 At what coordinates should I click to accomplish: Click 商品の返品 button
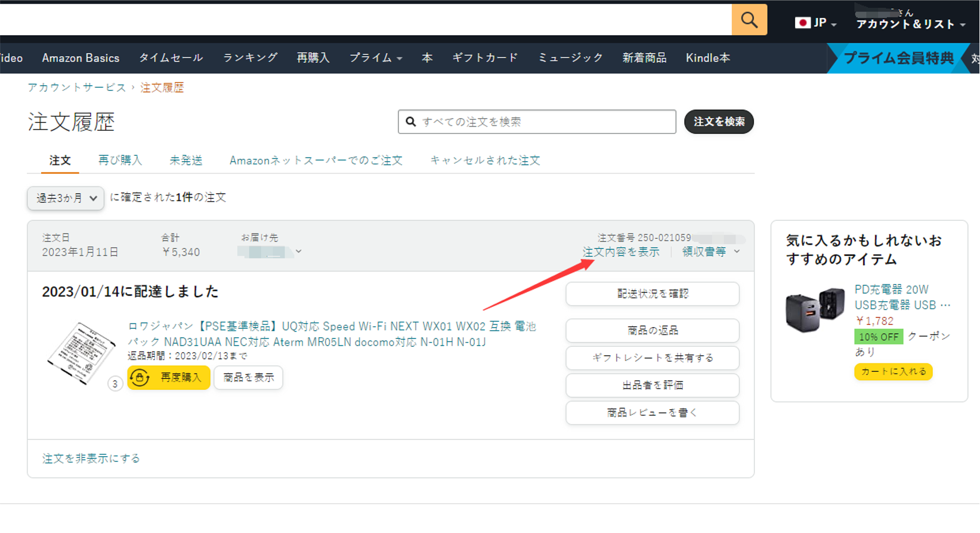pyautogui.click(x=653, y=331)
